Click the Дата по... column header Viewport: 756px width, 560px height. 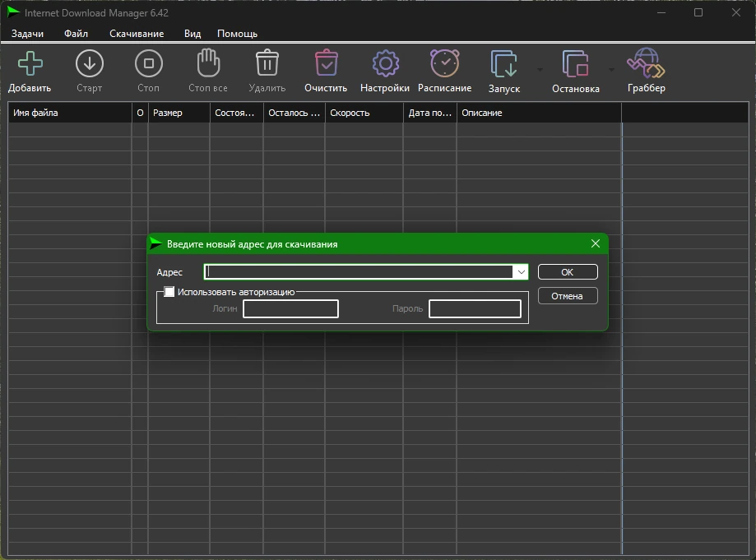pos(430,113)
